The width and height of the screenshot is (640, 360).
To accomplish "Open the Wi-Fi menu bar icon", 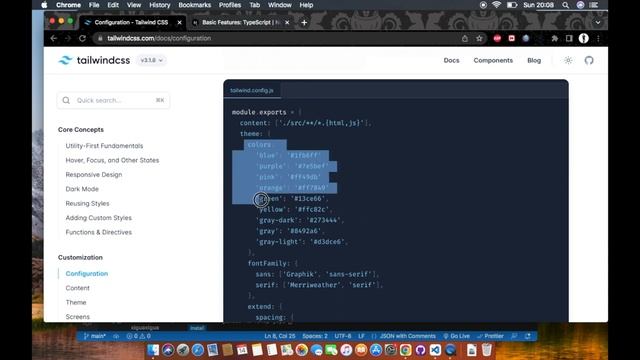I will tap(496, 5).
